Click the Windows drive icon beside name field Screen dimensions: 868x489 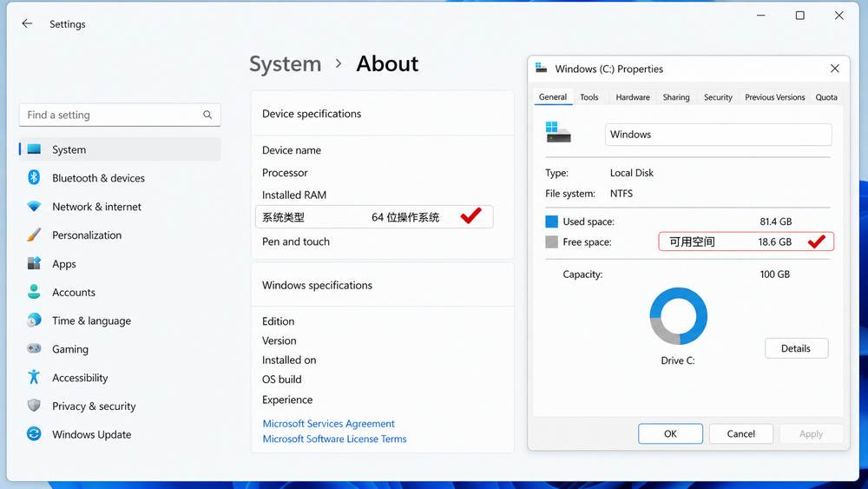click(x=558, y=132)
